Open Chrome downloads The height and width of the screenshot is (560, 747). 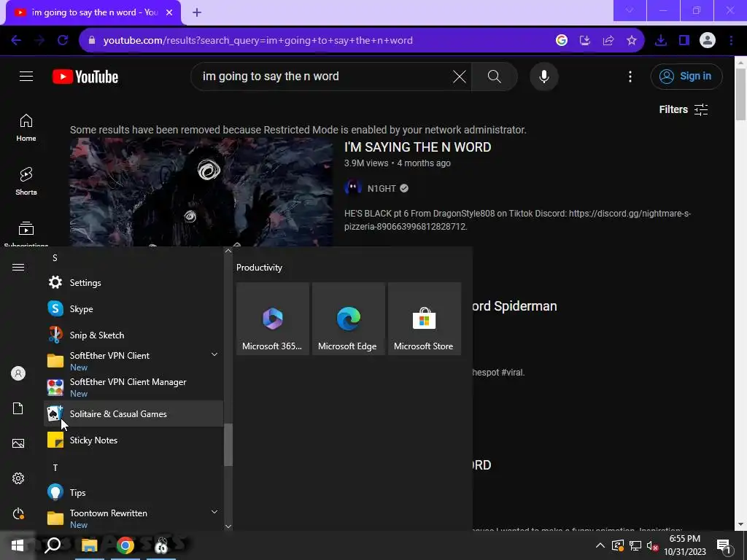660,41
